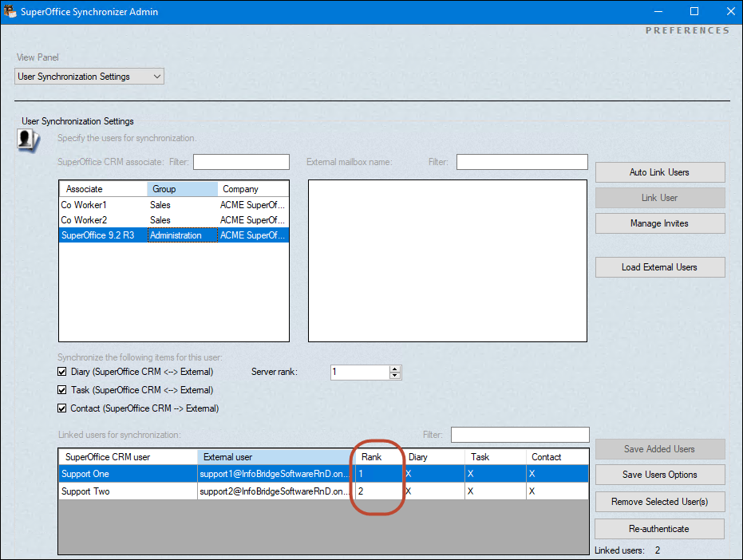Click the Auto Link Users button
The height and width of the screenshot is (560, 743).
(659, 172)
